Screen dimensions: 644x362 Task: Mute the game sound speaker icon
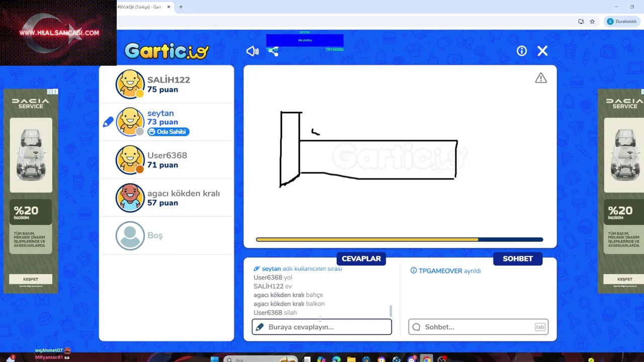tap(252, 51)
